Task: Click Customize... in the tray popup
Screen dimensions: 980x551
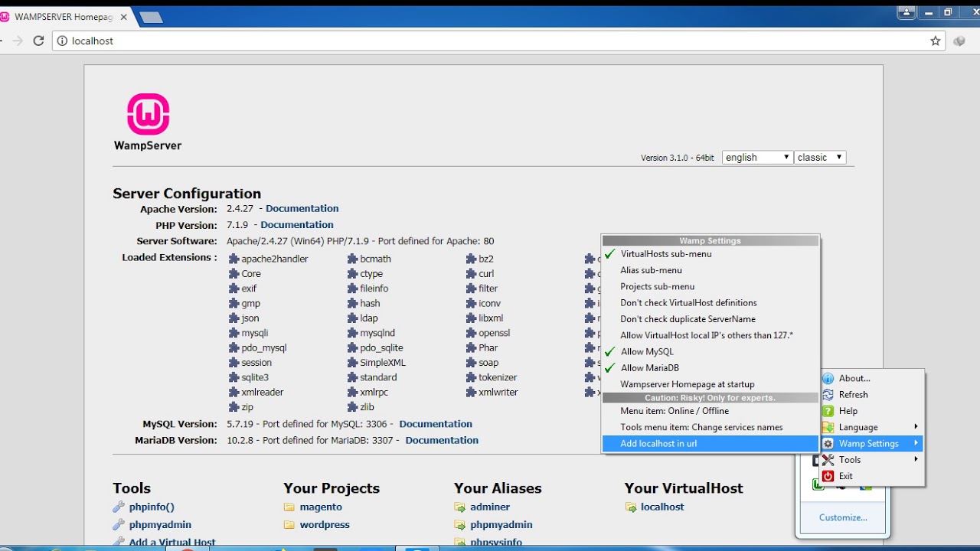Action: click(x=843, y=517)
